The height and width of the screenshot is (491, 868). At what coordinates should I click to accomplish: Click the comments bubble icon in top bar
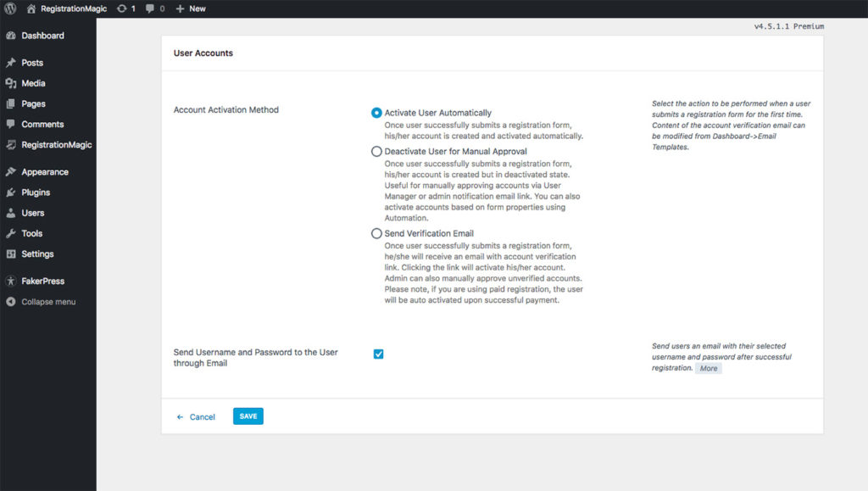click(150, 8)
